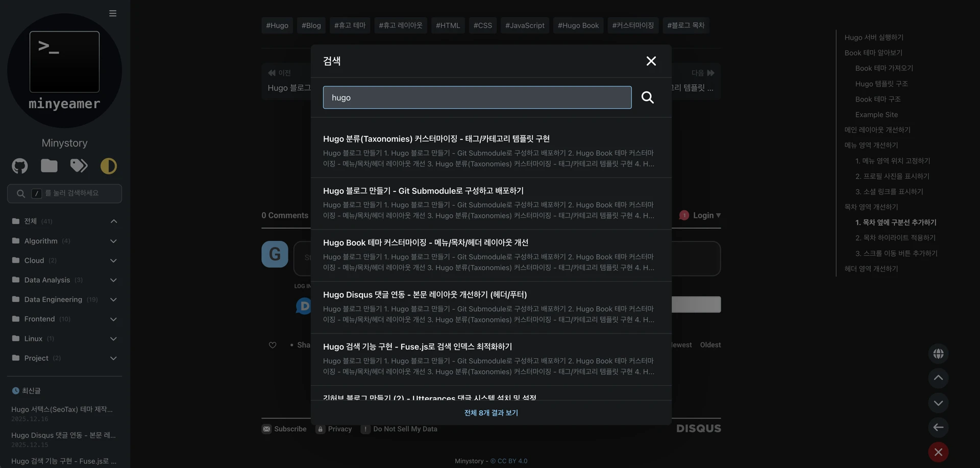Open the hamburger menu icon in the sidebar
The width and height of the screenshot is (980, 468).
(113, 13)
